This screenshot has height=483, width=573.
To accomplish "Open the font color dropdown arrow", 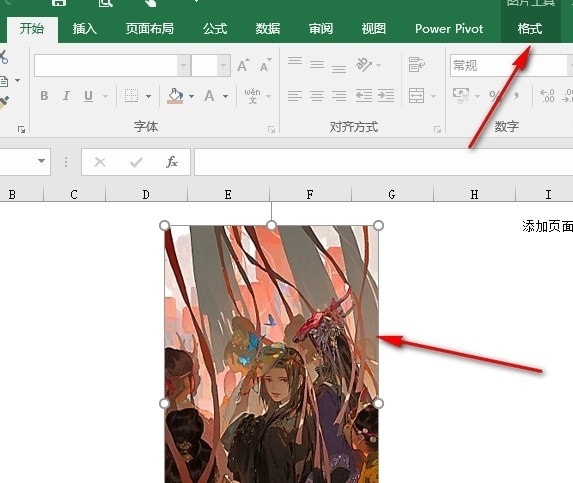I will (225, 96).
